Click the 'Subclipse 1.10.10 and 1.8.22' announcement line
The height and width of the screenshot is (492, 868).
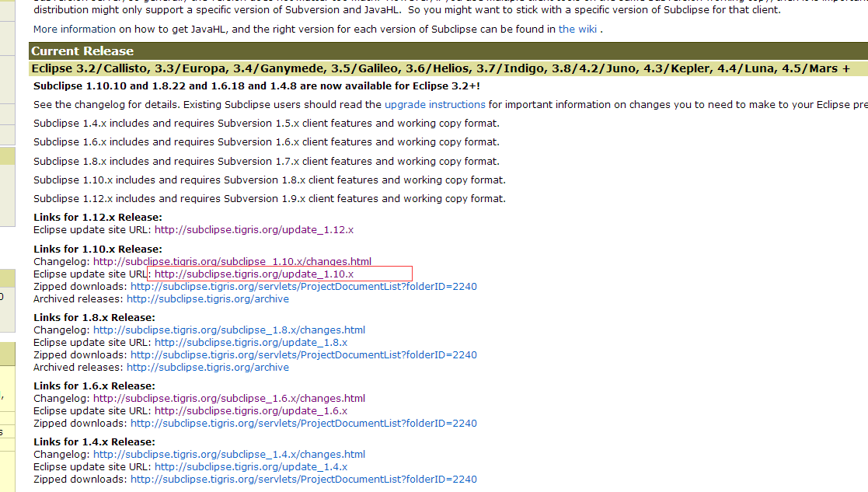257,86
